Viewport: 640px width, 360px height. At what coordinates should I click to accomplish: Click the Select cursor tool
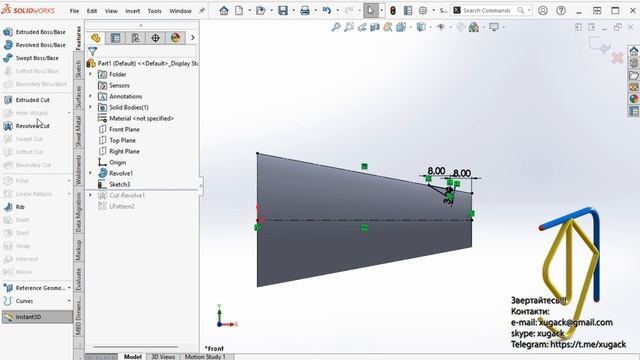coord(371,11)
